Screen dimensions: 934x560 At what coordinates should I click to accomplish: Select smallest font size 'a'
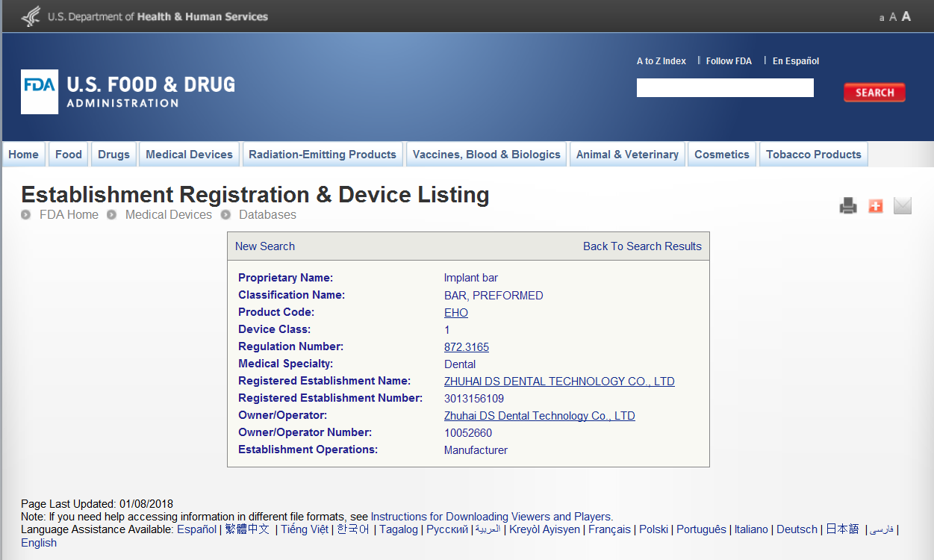(x=882, y=18)
